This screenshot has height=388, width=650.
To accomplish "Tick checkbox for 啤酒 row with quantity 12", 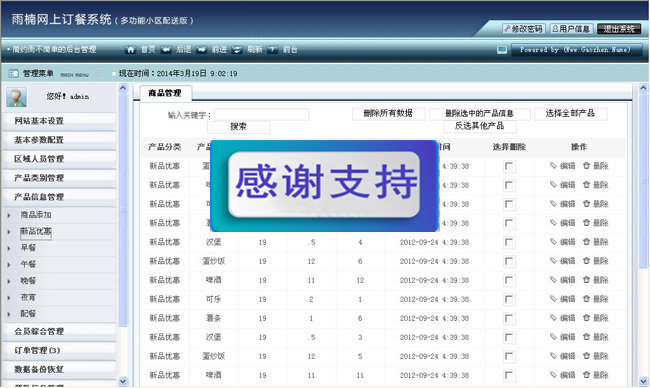I will (509, 281).
